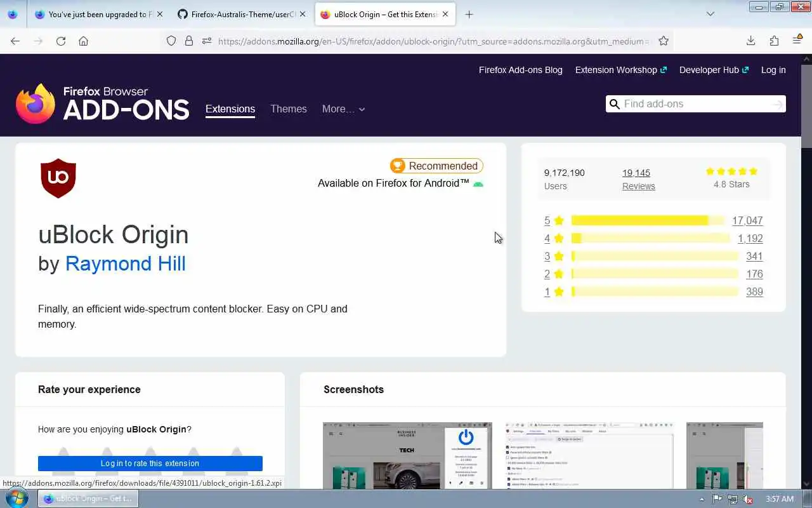This screenshot has width=812, height=508.
Task: Open the Themes section
Action: [x=289, y=109]
